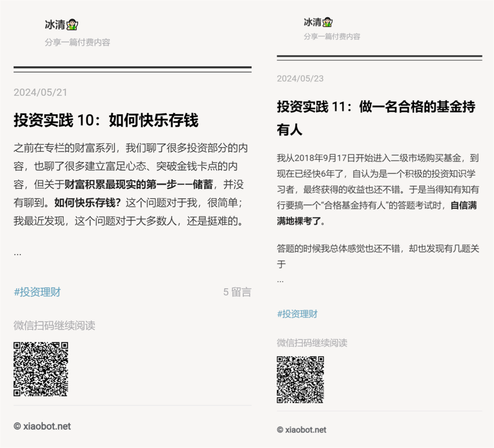Click the date 2024/05/23

[x=300, y=79]
